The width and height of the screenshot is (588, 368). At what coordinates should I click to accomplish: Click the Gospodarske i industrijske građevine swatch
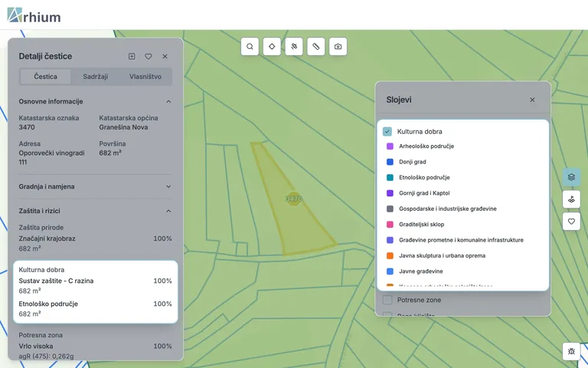[390, 209]
